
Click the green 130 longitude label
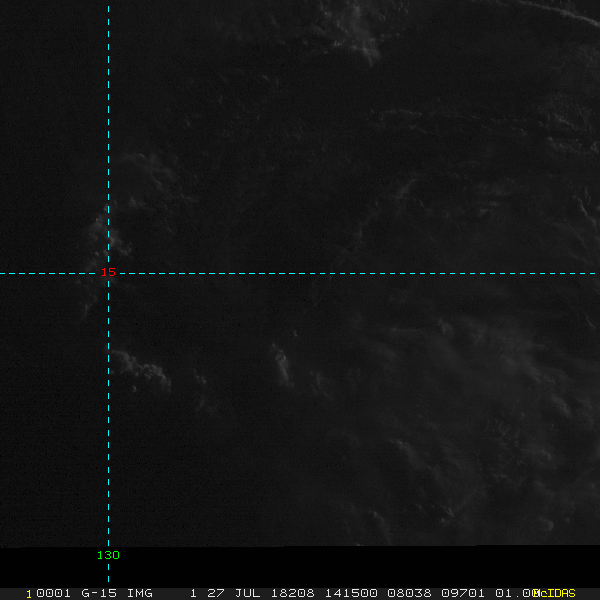point(108,555)
